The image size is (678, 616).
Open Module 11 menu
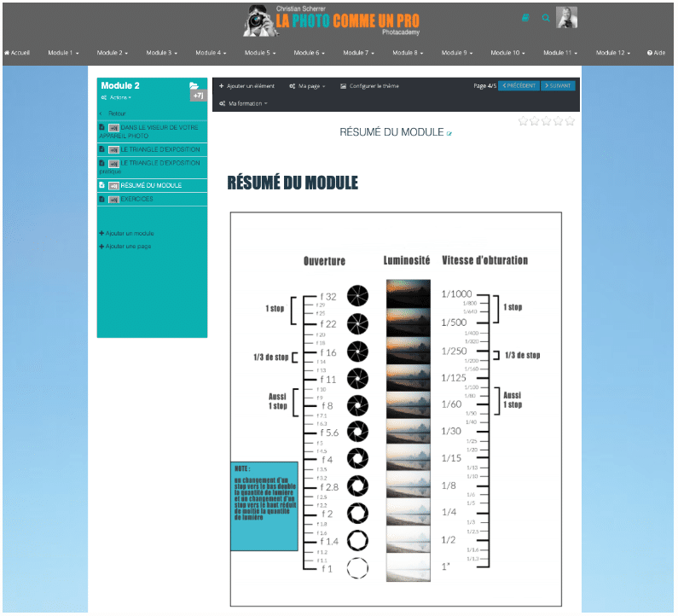coord(560,53)
